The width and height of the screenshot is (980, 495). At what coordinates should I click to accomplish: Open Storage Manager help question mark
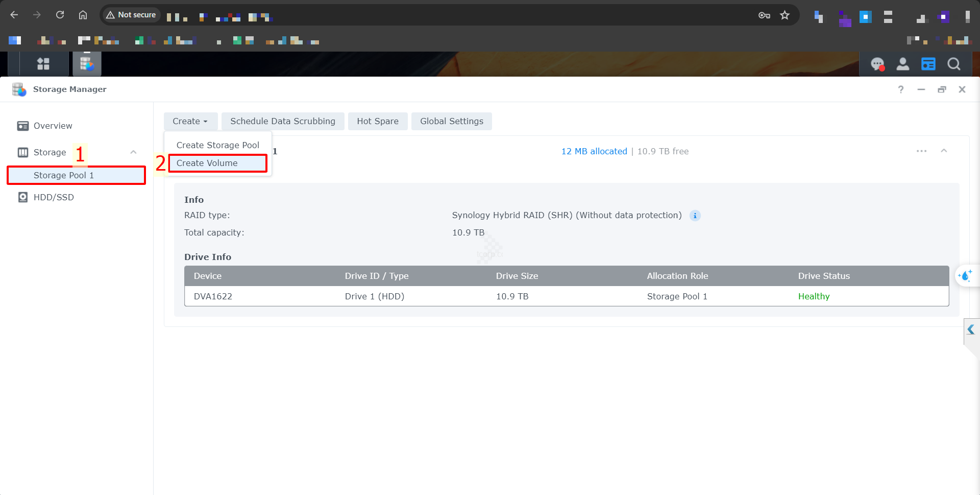click(x=901, y=89)
